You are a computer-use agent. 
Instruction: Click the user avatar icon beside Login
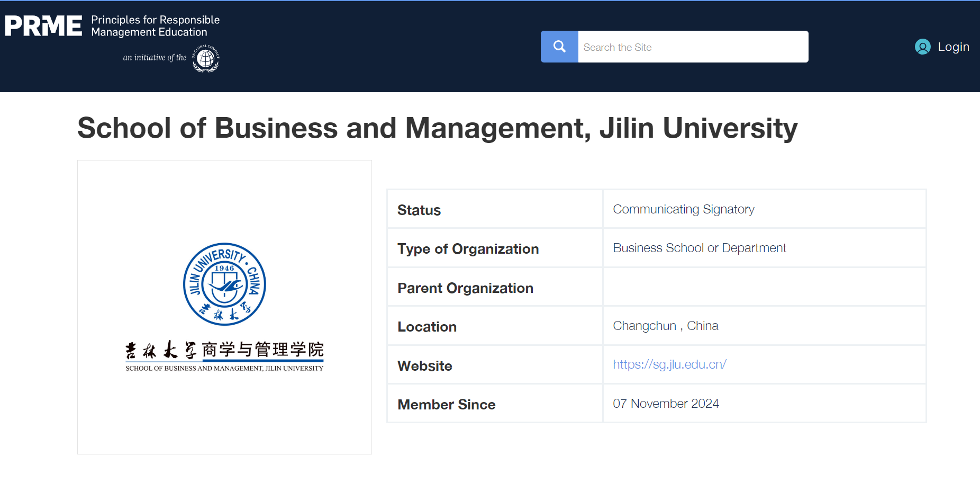tap(922, 47)
